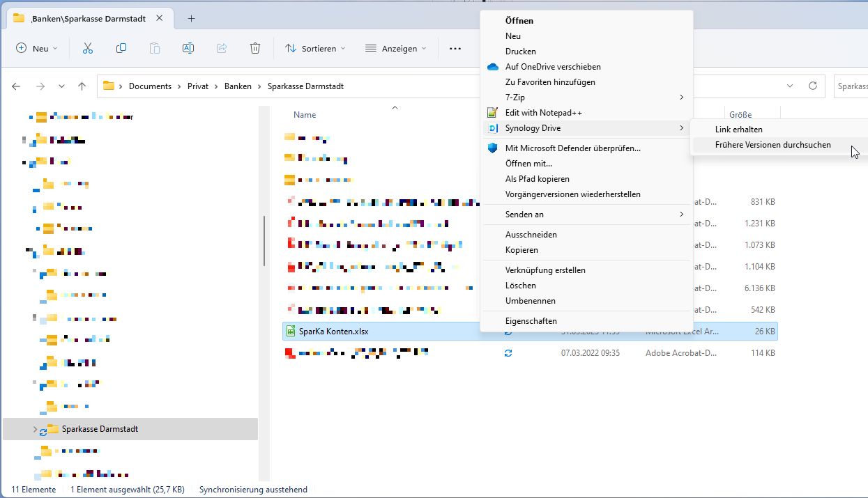Click the Cut scissors icon in toolbar
The width and height of the screenshot is (868, 498).
(87, 48)
